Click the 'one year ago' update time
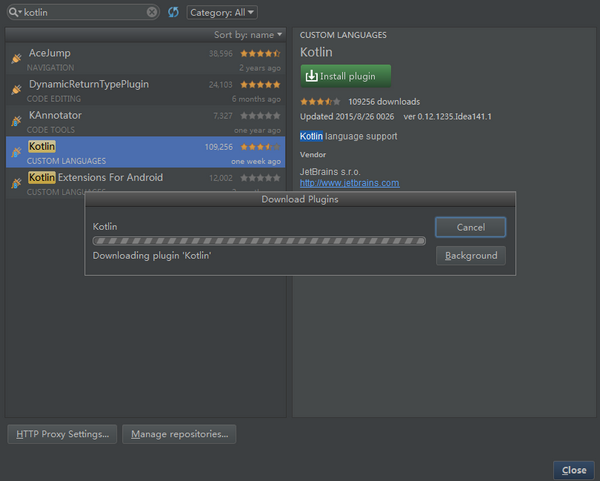 point(257,130)
